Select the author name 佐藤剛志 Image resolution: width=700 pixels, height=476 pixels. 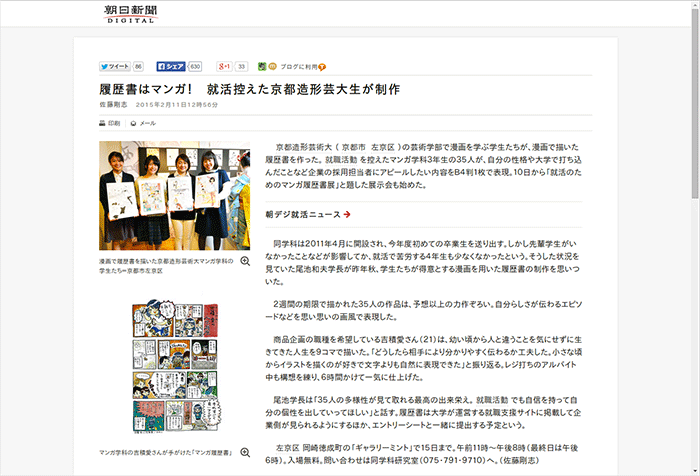tap(113, 104)
